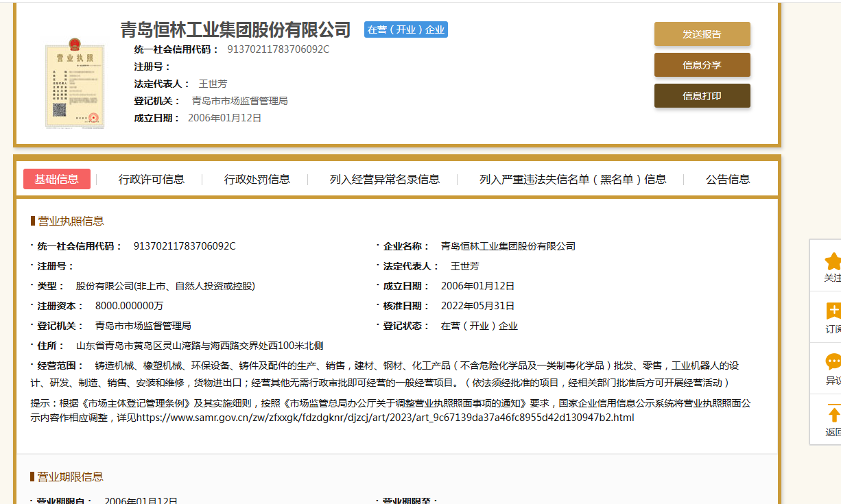The height and width of the screenshot is (504, 841).
Task: Click the 信息打印 print button
Action: point(702,96)
